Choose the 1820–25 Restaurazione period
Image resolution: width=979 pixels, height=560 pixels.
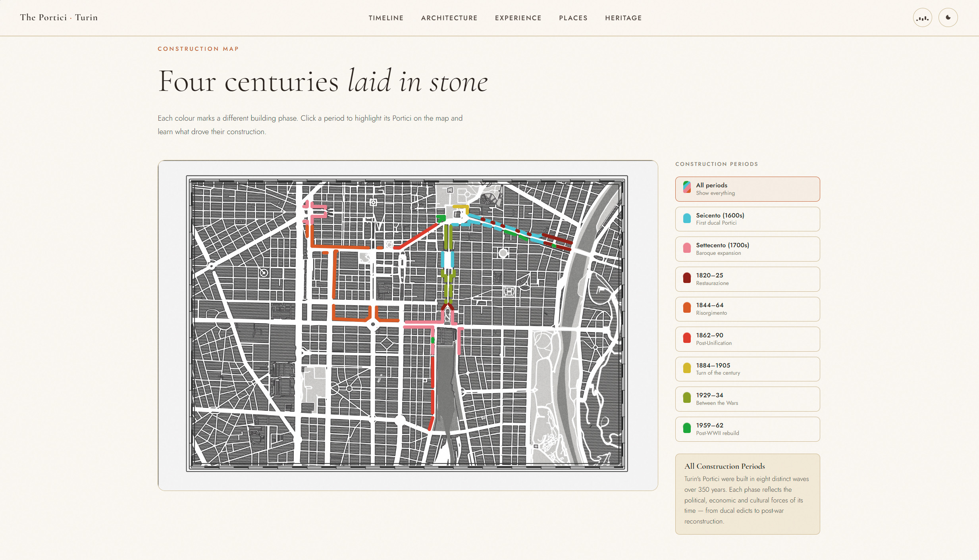pos(748,279)
